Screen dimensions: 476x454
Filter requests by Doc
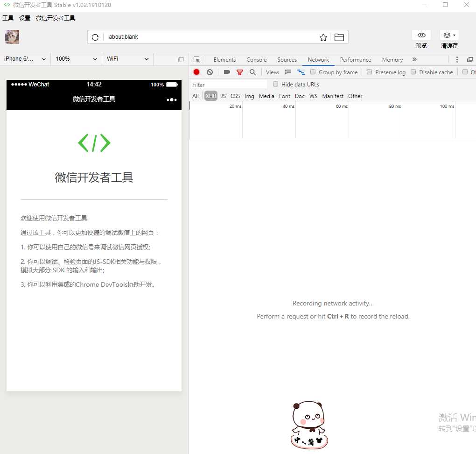coord(300,96)
